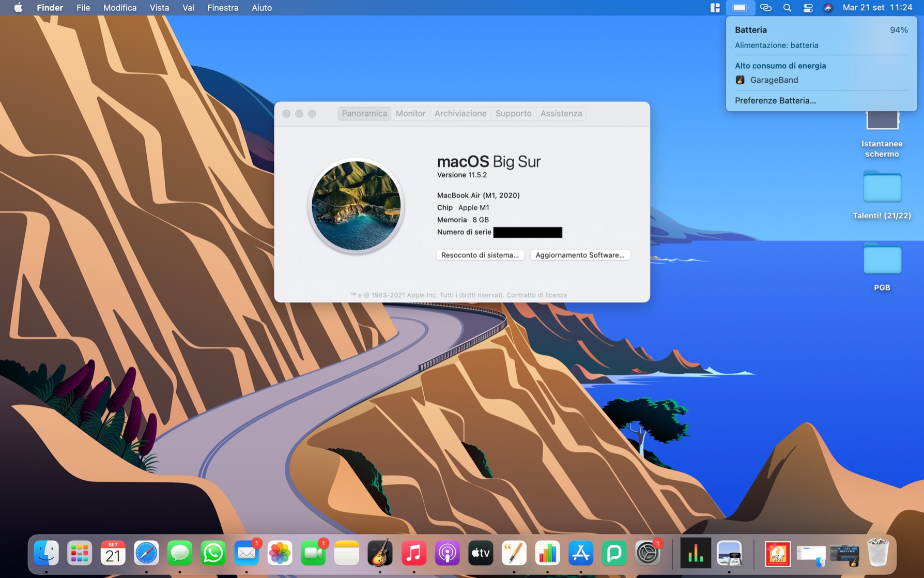Open the Finestra menu
This screenshot has height=578, width=924.
point(223,8)
